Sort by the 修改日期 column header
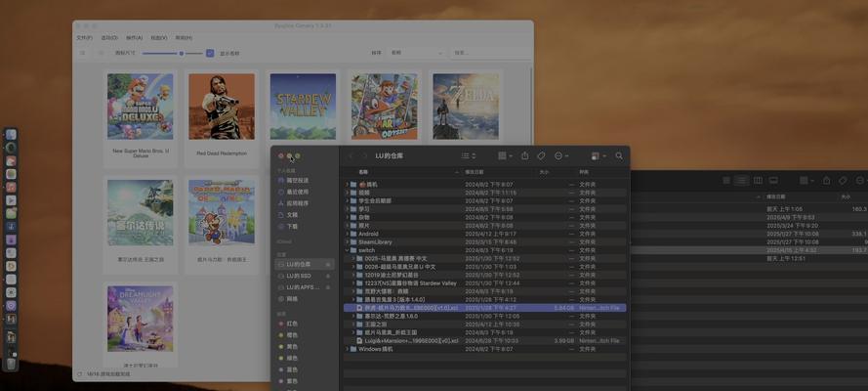 click(478, 172)
